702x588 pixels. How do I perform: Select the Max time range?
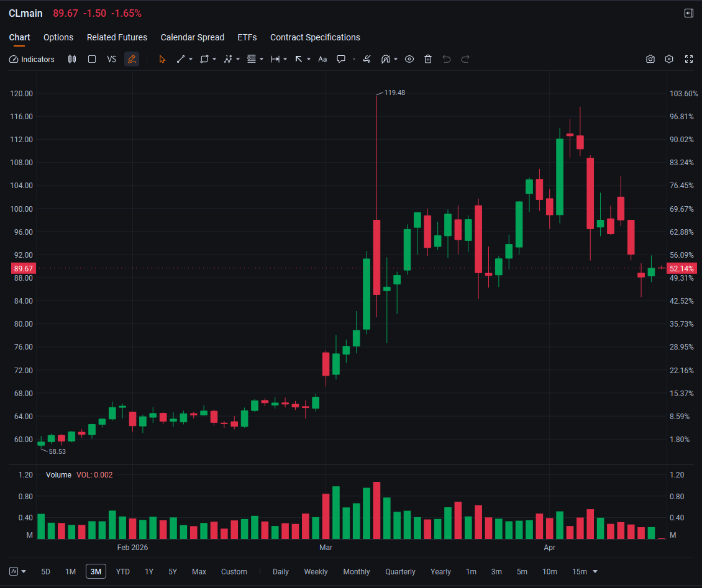(x=199, y=571)
